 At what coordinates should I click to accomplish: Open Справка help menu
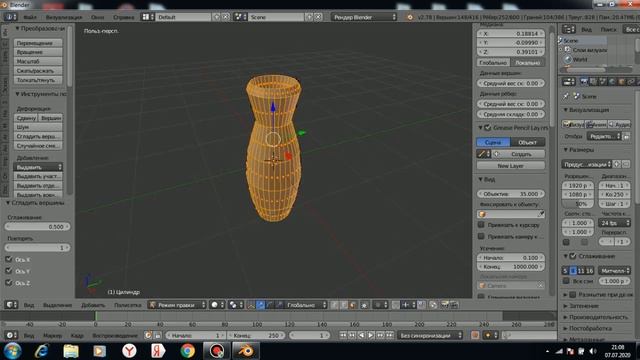point(124,17)
